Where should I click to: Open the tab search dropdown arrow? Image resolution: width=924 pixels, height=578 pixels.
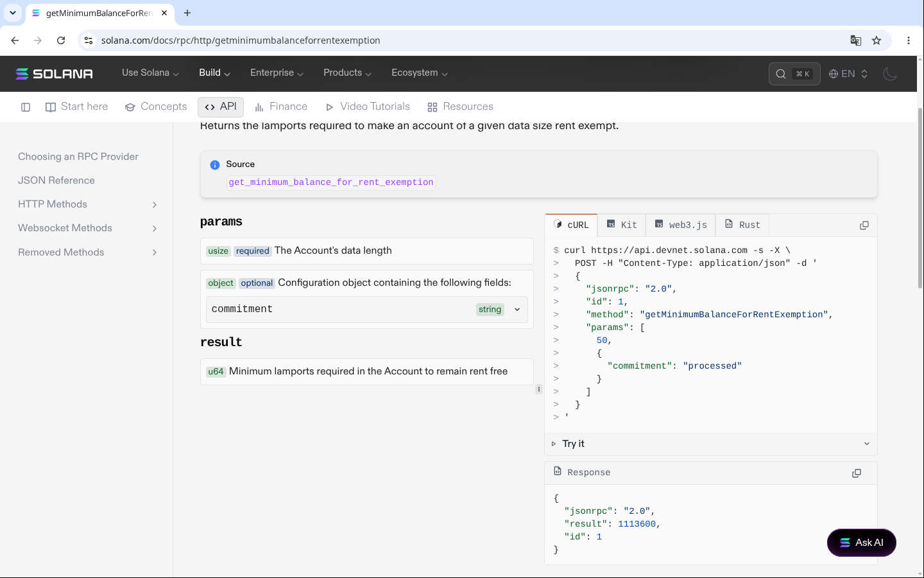click(x=13, y=13)
